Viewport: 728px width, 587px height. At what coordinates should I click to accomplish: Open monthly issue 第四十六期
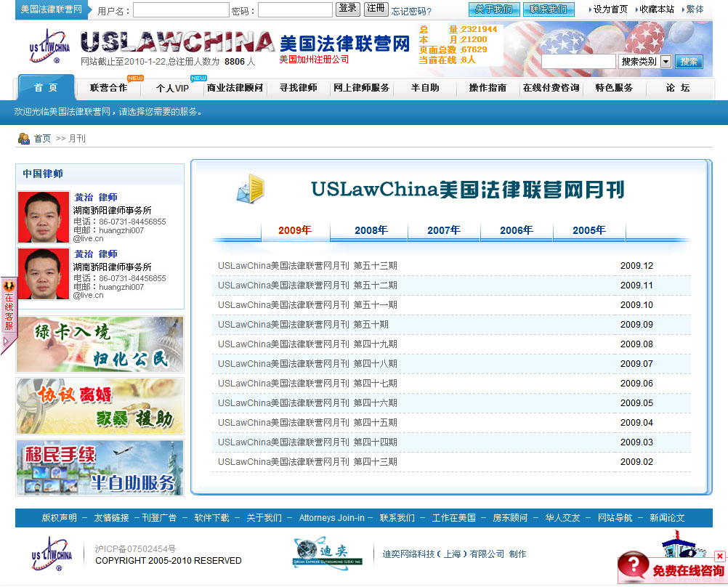pos(307,403)
